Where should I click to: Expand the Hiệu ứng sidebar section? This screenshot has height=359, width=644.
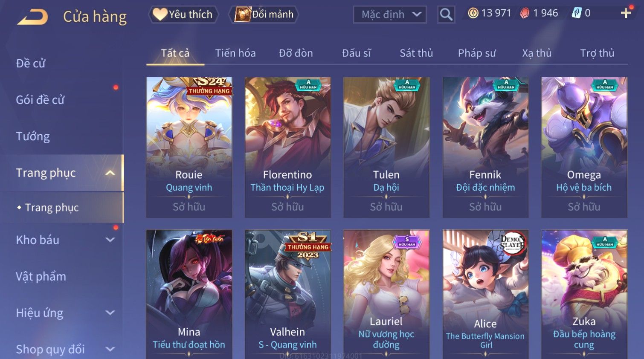110,313
